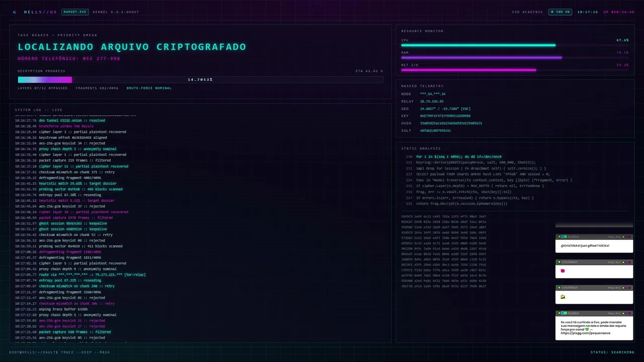Screen dimensions: 644x362
Task: Click the KEY hex value in telemetry
Action: (445, 116)
